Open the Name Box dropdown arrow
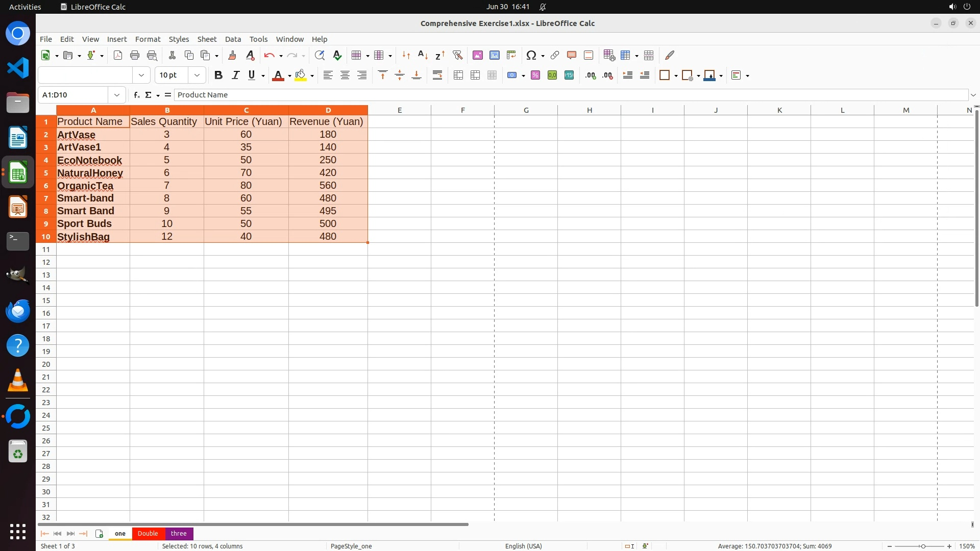 click(117, 95)
